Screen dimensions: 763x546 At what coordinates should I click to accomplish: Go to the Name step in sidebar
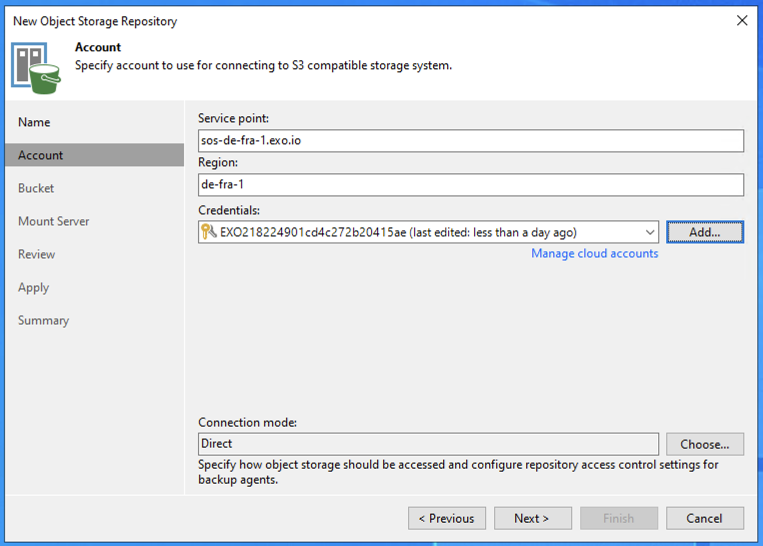pos(34,122)
